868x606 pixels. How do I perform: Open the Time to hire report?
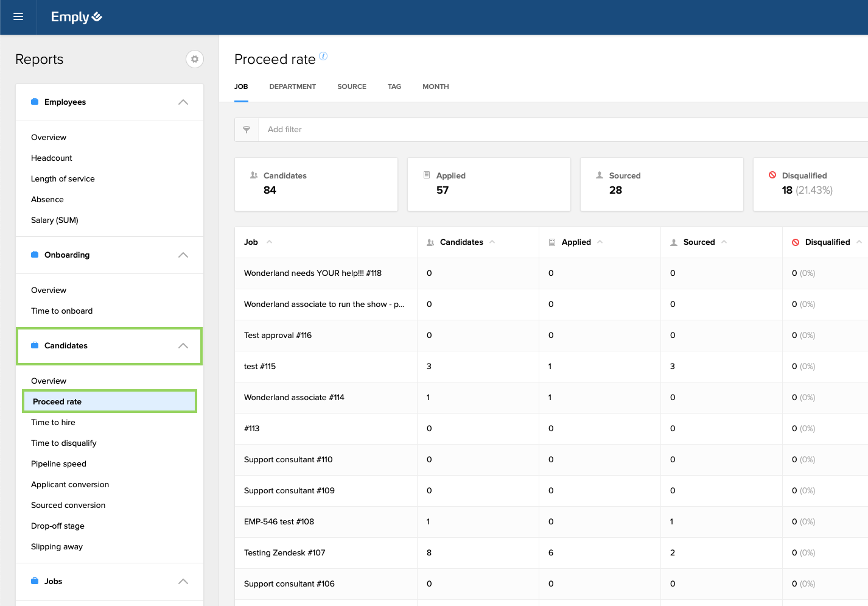53,422
